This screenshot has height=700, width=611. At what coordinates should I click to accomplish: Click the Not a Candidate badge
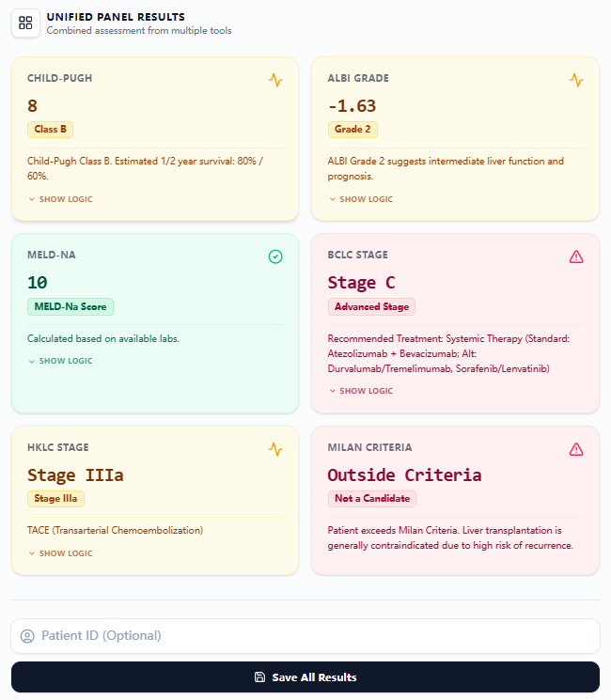371,499
